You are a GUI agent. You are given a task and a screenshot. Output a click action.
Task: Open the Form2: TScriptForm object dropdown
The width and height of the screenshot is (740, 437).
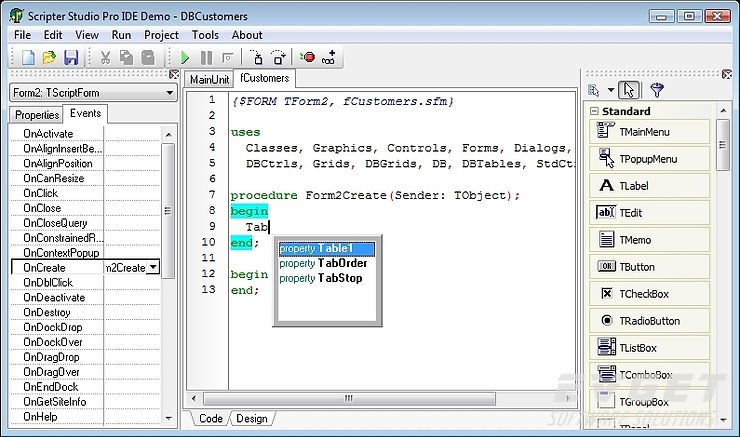tap(169, 92)
